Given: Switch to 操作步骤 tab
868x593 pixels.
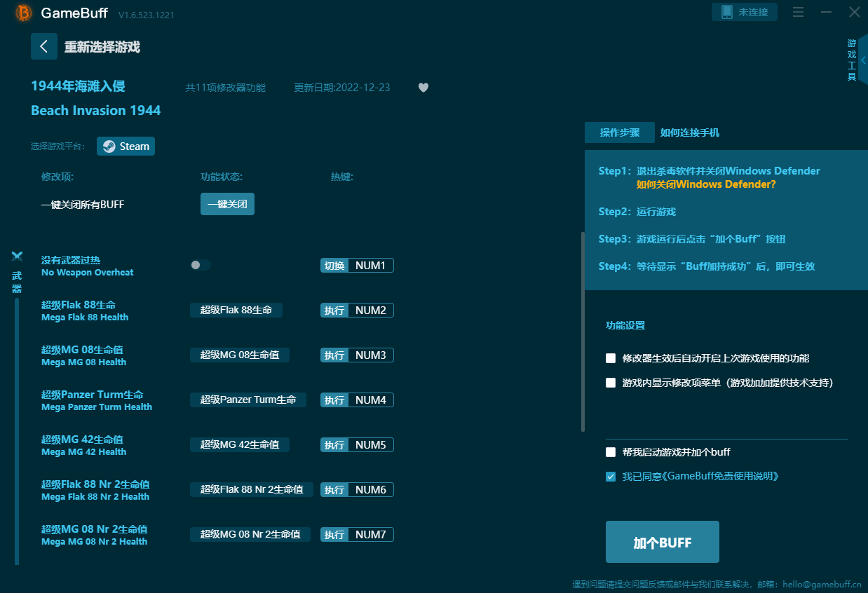Looking at the screenshot, I should point(620,132).
